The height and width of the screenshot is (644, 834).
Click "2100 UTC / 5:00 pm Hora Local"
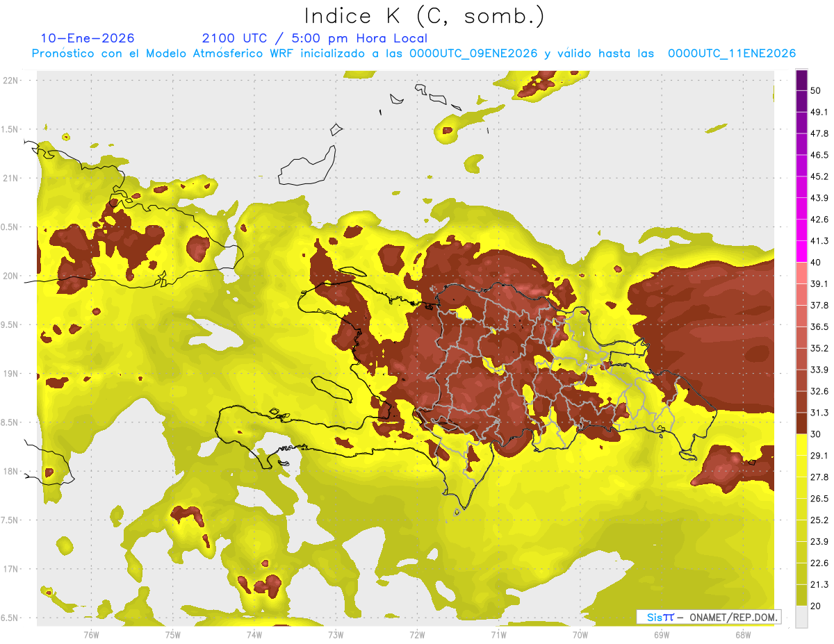pos(315,38)
